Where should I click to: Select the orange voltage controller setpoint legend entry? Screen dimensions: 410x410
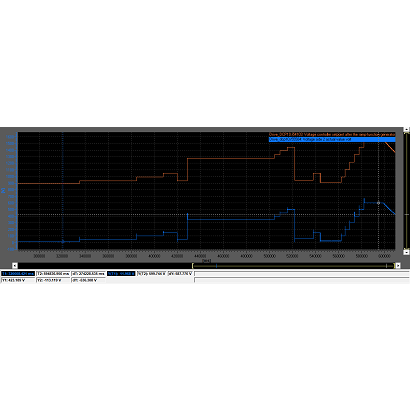(x=332, y=134)
